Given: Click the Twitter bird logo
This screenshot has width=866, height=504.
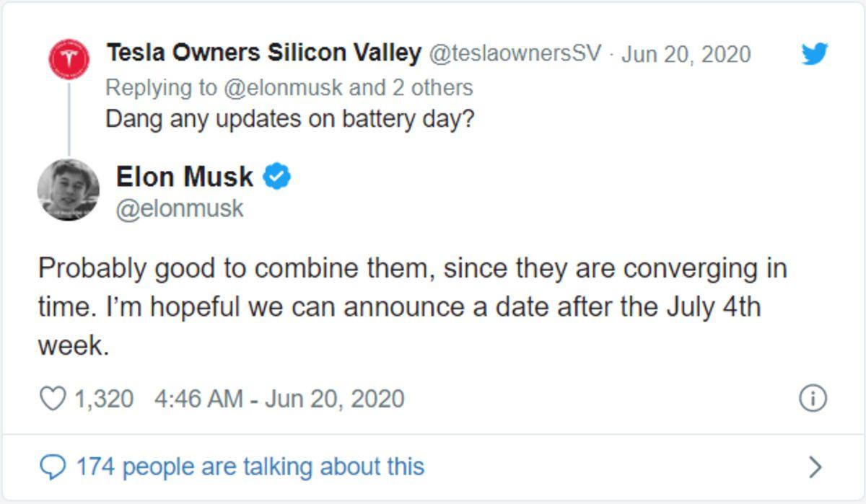Looking at the screenshot, I should (814, 53).
